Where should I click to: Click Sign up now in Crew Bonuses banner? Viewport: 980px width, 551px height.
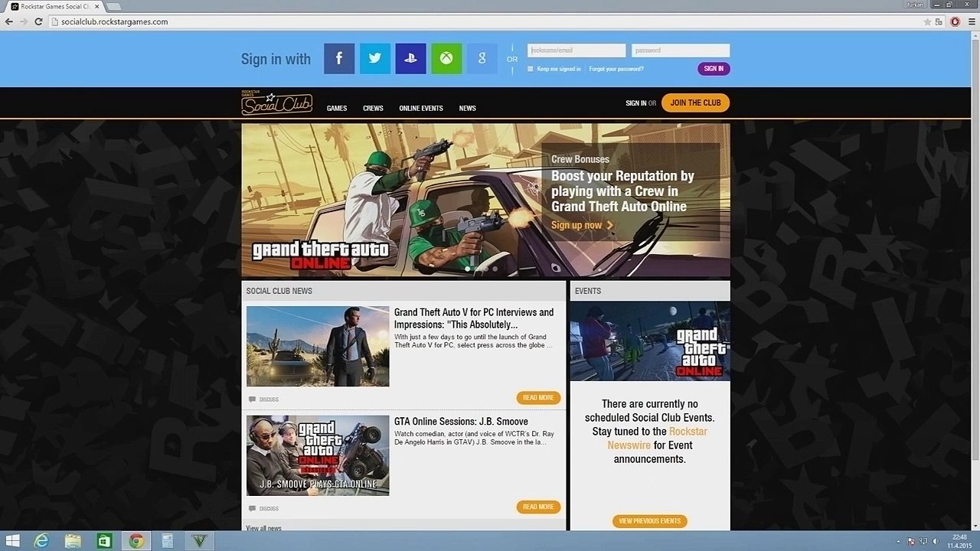point(582,225)
